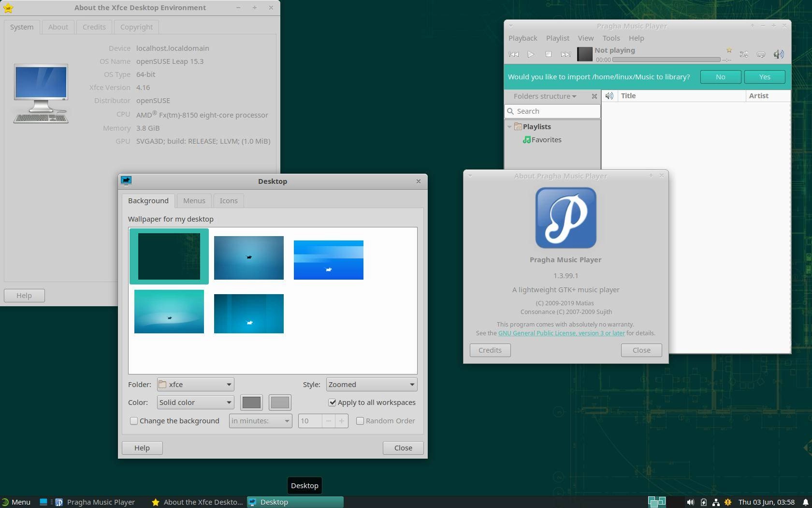
Task: Skip to previous track in Pragha
Action: click(514, 55)
